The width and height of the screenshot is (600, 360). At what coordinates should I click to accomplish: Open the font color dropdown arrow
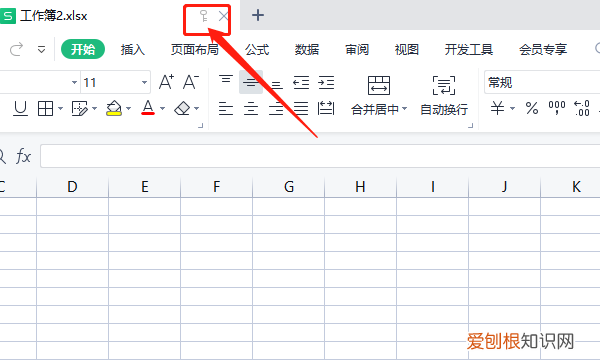pyautogui.click(x=162, y=109)
